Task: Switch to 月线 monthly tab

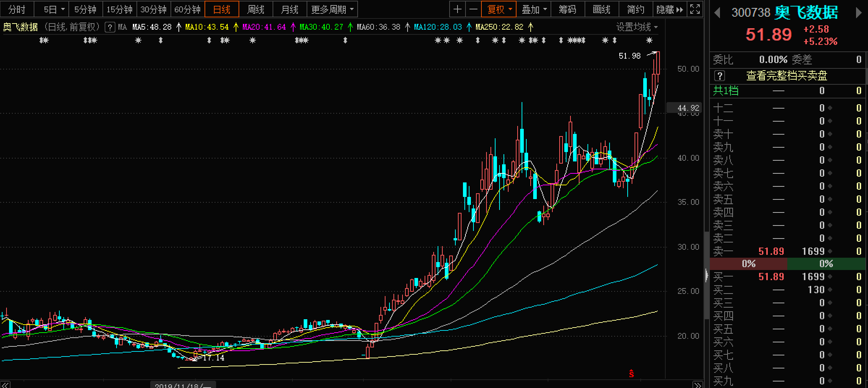Action: coord(290,9)
